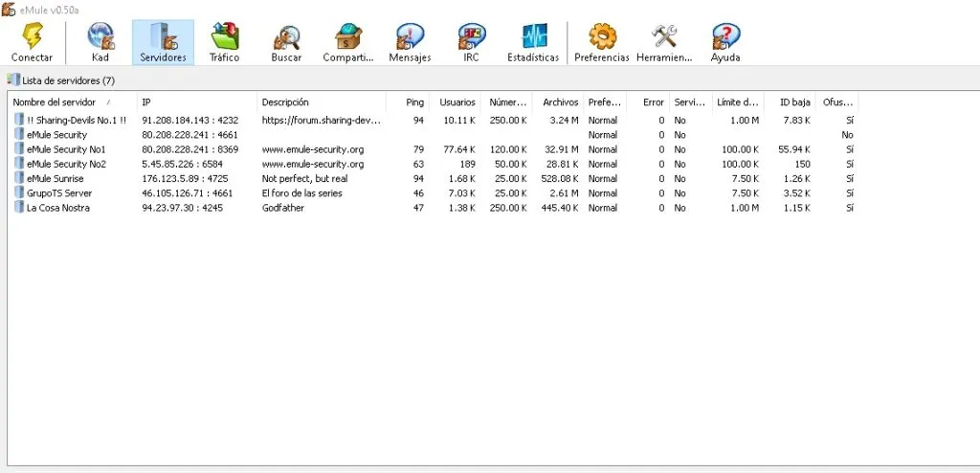Click the Lista de servidores (7) label
980x473 pixels.
pyautogui.click(x=68, y=80)
